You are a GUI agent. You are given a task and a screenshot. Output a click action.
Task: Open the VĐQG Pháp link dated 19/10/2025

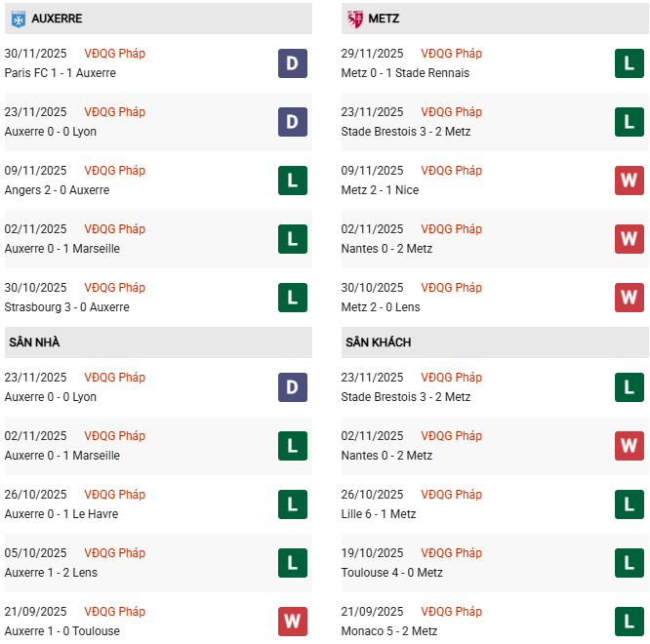tap(451, 553)
